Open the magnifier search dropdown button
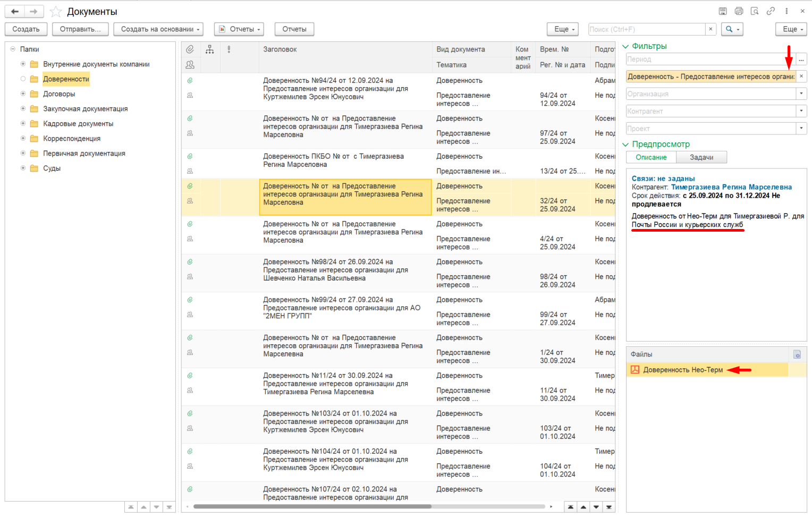 [732, 29]
